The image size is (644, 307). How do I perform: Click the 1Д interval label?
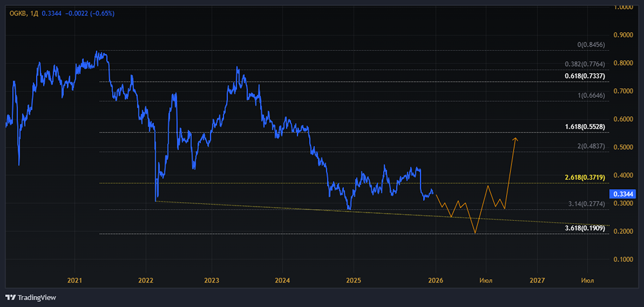click(33, 14)
